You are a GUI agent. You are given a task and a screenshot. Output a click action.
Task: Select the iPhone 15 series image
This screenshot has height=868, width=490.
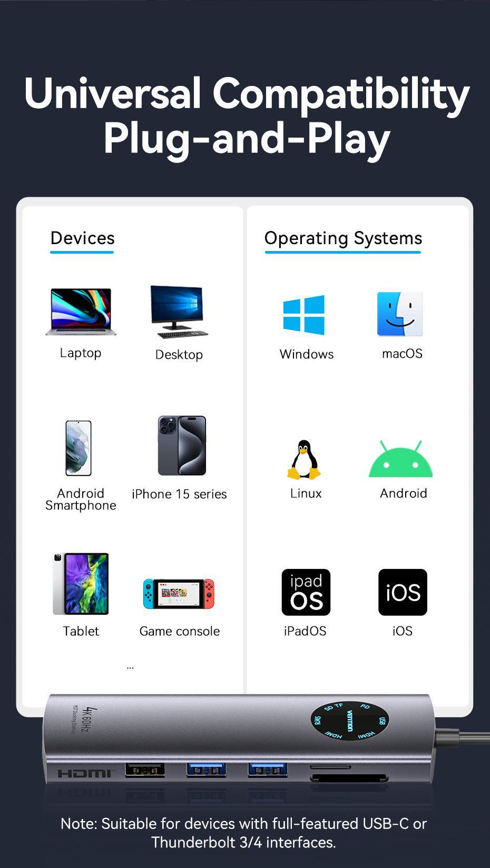pos(182,446)
